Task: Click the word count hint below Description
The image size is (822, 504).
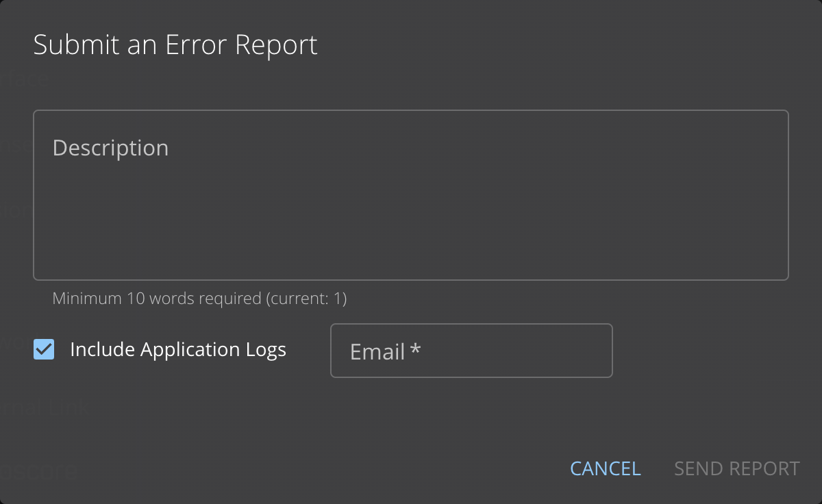Action: pyautogui.click(x=200, y=299)
